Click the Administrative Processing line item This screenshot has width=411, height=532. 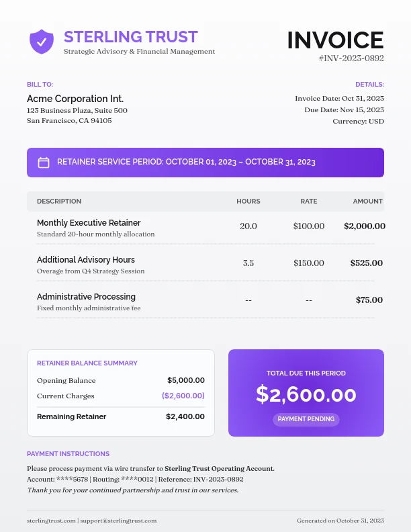tap(86, 297)
